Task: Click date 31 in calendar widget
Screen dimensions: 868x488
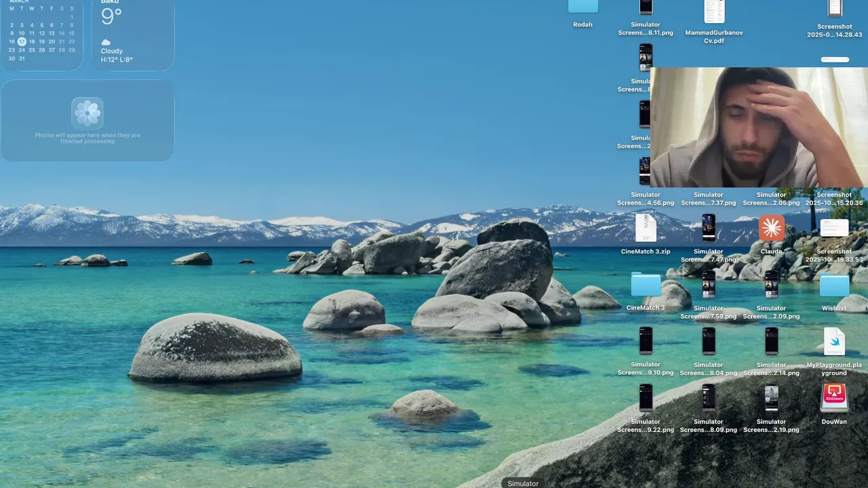Action: pyautogui.click(x=22, y=58)
